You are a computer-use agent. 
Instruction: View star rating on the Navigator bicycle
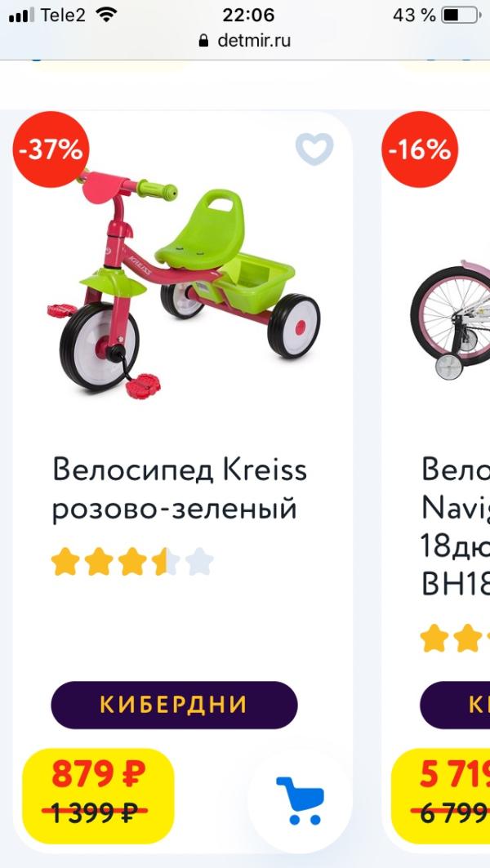coord(455,637)
